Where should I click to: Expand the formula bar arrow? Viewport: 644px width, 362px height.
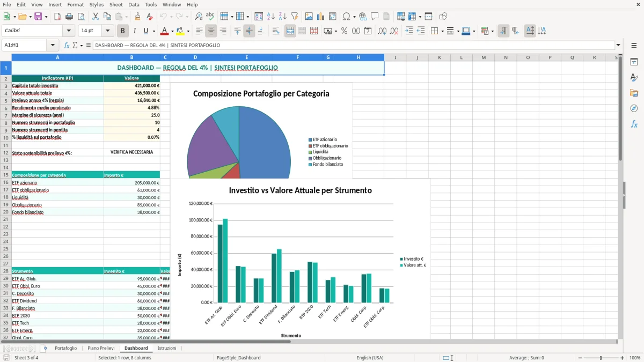[x=618, y=45]
